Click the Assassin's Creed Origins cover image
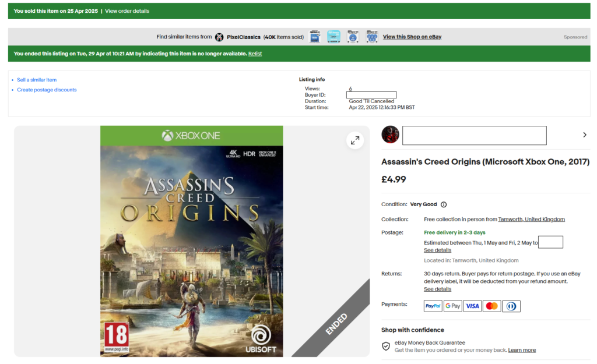 191,241
